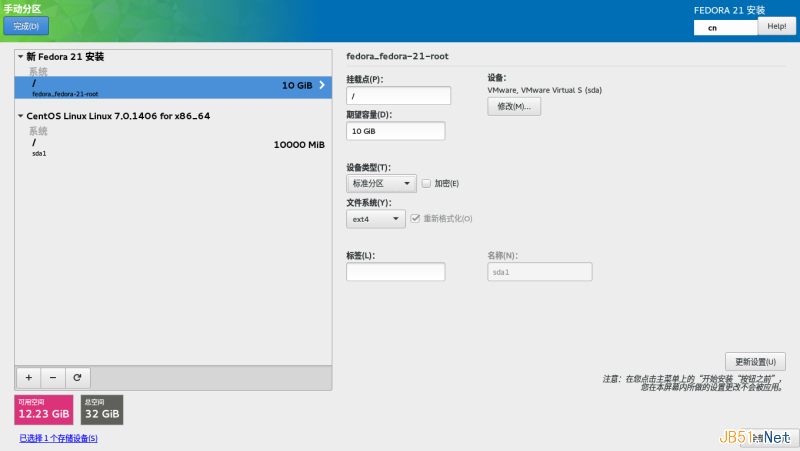Click the FEDORA 21 安装 header text
Viewport: 800px width, 451px height.
point(729,10)
